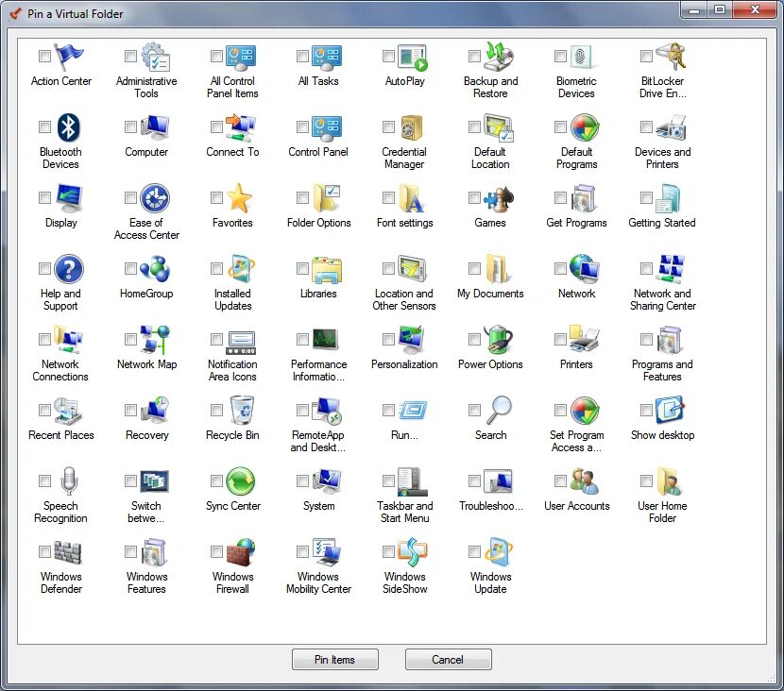Select the Windows Defender castle wall icon
Viewport: 784px width, 691px height.
click(x=68, y=552)
